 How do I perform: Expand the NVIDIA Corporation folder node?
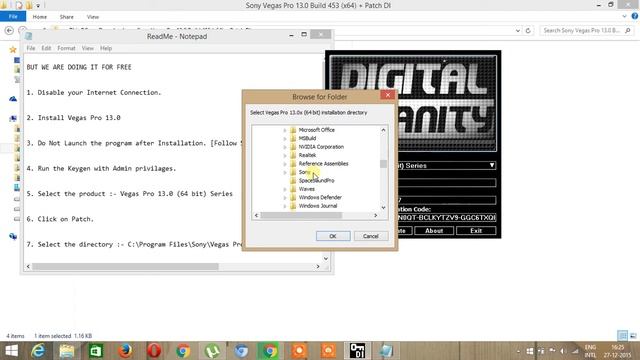[285, 147]
